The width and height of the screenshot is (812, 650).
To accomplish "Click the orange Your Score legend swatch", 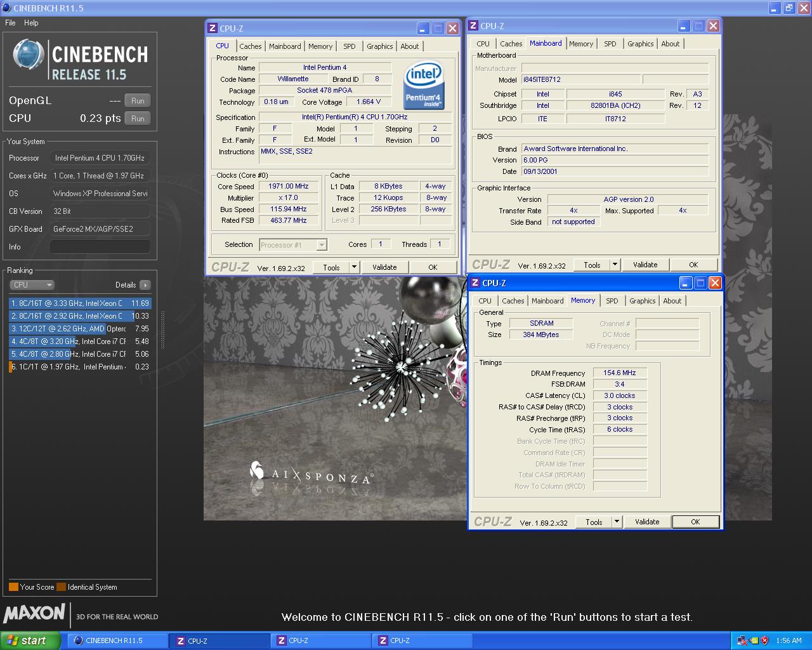I will tap(13, 587).
